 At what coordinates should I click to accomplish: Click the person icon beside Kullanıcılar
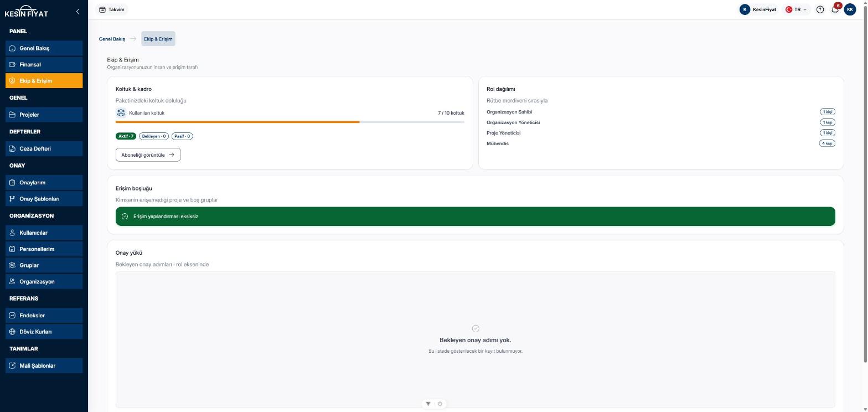click(x=12, y=233)
